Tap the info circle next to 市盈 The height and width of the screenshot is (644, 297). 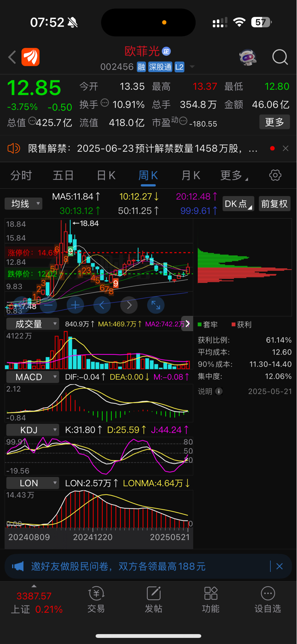pyautogui.click(x=183, y=121)
